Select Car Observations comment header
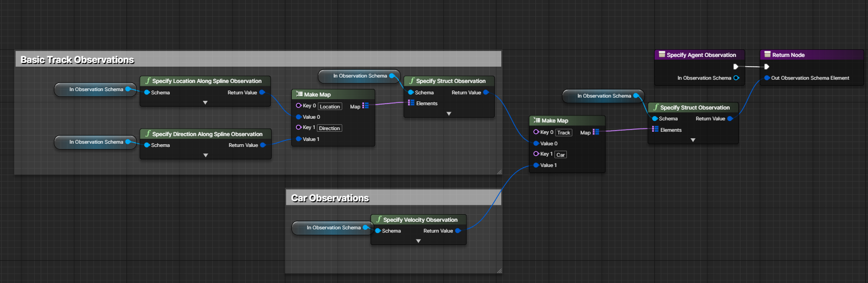The image size is (868, 283). coord(393,198)
